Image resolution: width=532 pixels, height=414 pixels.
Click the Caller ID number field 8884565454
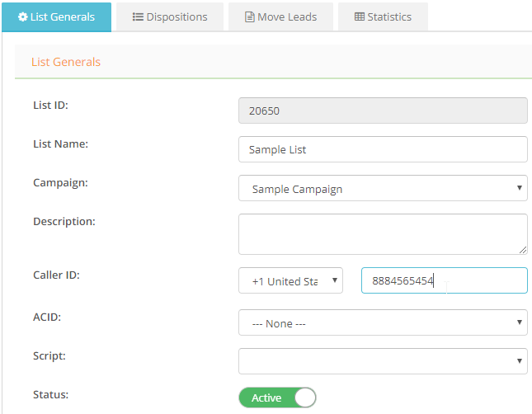445,280
